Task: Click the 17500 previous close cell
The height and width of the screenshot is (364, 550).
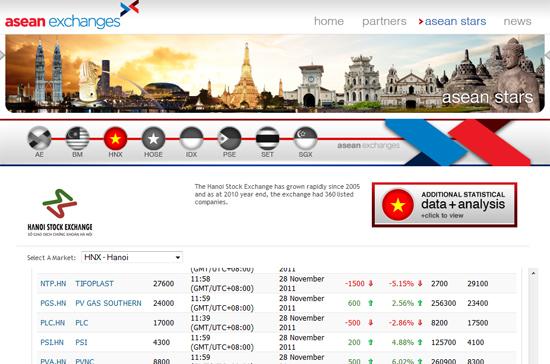Action: pos(477,323)
